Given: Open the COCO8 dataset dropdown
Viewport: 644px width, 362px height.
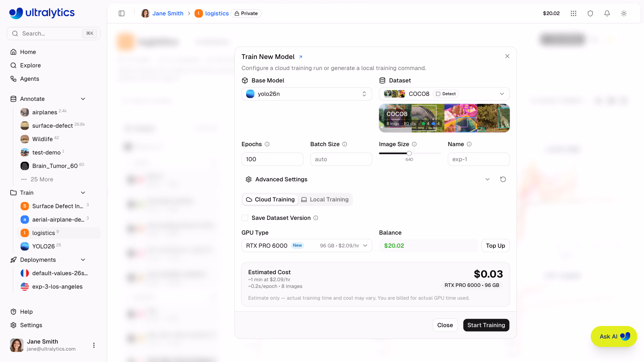Looking at the screenshot, I should coord(444,94).
